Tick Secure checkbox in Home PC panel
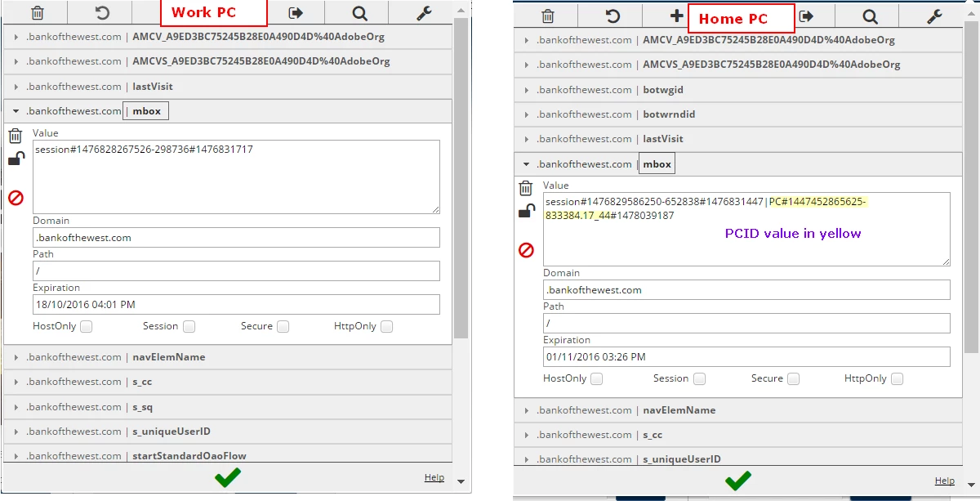980x501 pixels. coord(794,378)
